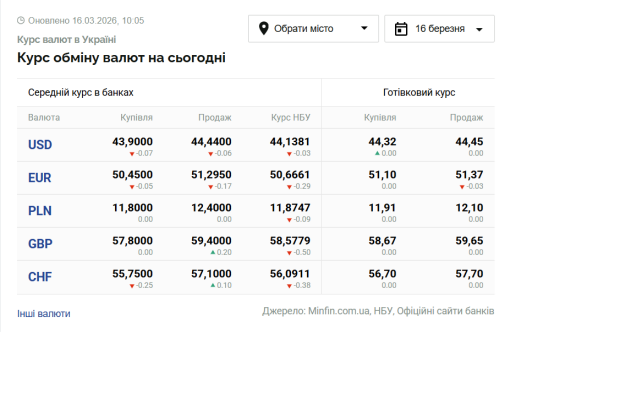The width and height of the screenshot is (620, 404).
Task: Open the USD currency link
Action: 40,144
